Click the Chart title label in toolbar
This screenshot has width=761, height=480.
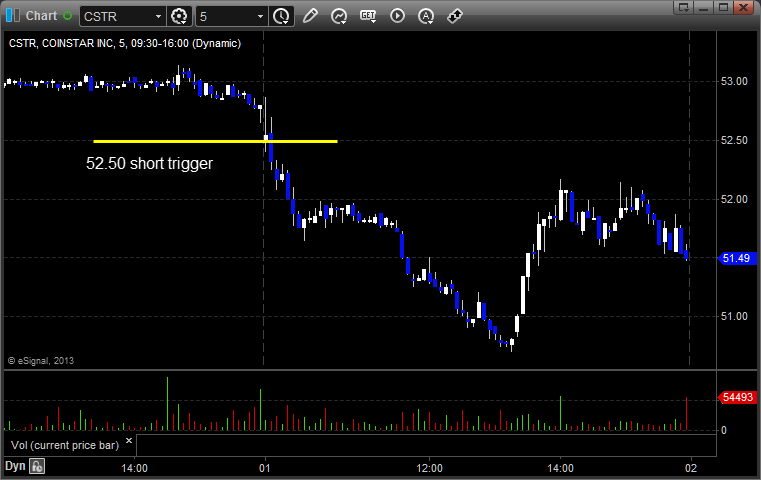(x=41, y=16)
